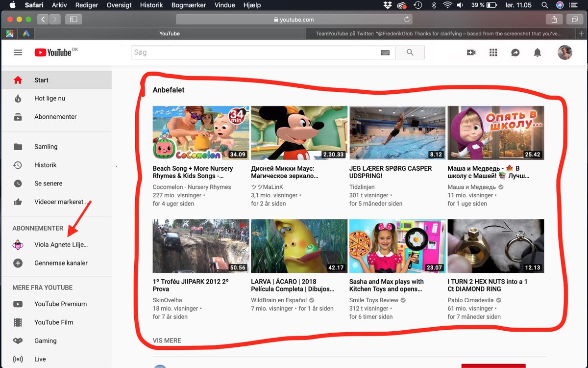
Task: Click Gennemse kanaler browse channels
Action: [56, 263]
